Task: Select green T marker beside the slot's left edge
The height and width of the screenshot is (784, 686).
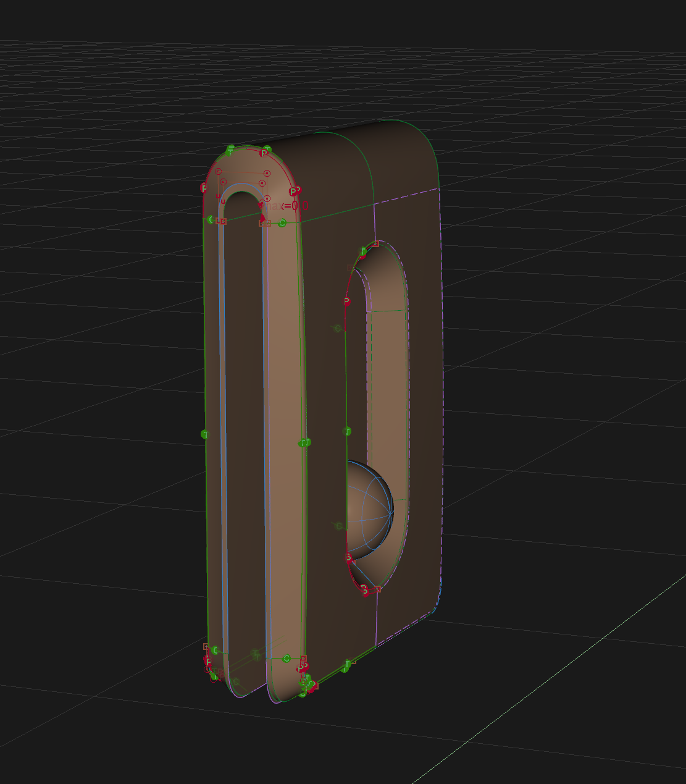Action: point(347,431)
